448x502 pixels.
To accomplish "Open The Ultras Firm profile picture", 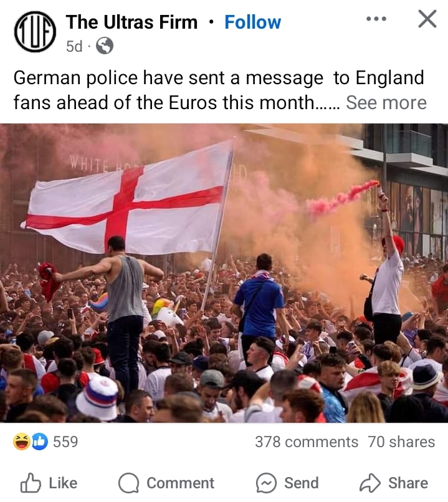I will coord(35,32).
